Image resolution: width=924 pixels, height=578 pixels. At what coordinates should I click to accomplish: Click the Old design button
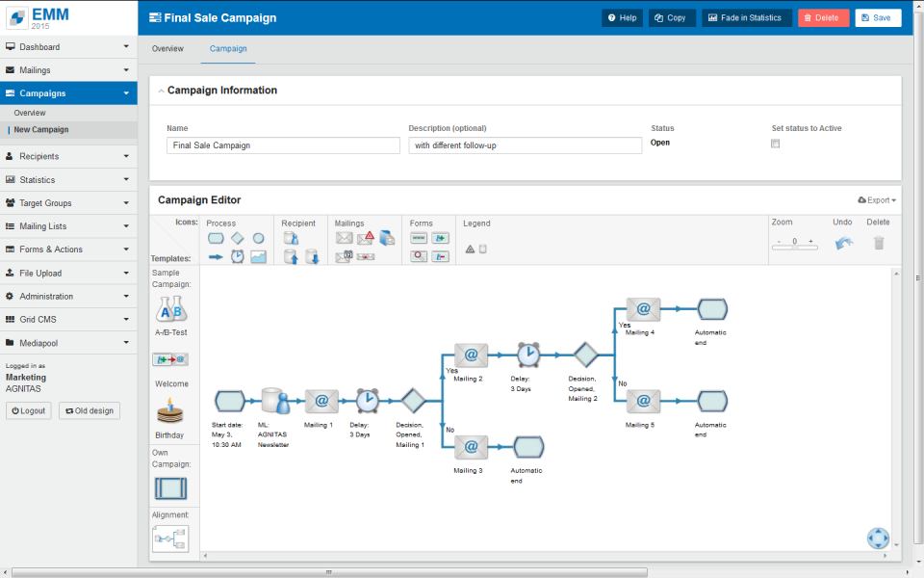(90, 410)
